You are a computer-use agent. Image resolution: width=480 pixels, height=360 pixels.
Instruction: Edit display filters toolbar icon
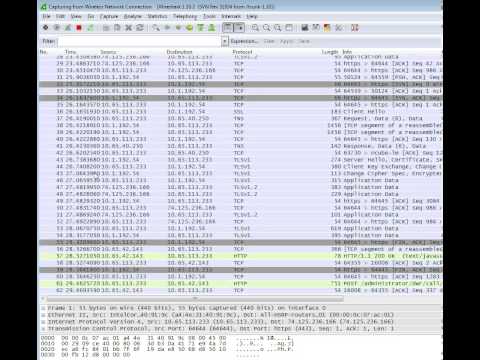coord(316,28)
